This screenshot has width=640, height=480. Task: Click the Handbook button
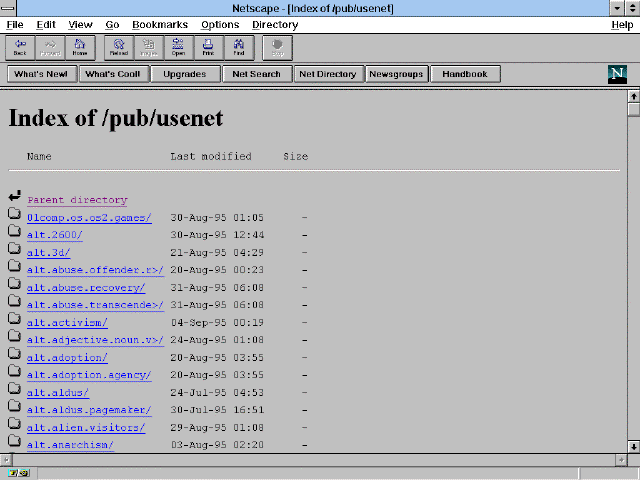click(x=465, y=74)
